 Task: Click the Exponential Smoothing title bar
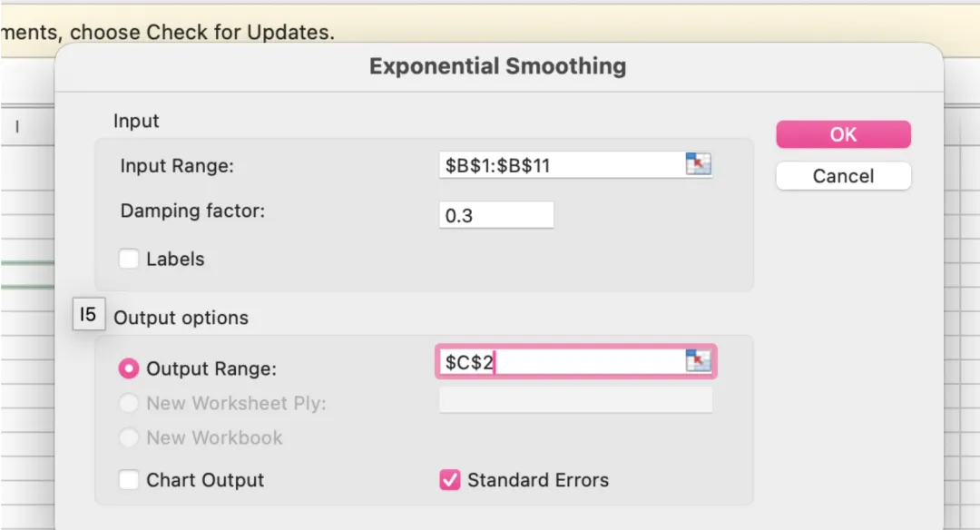coord(497,66)
